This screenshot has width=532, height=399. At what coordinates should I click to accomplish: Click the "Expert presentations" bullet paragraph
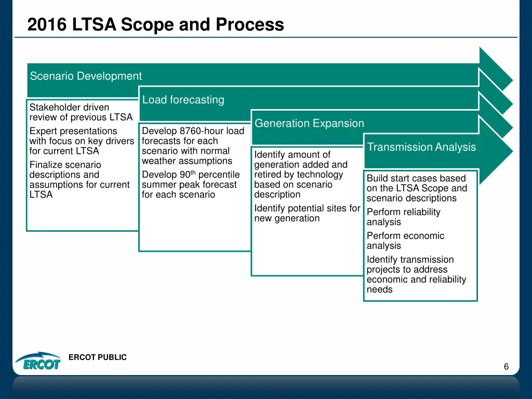82,141
